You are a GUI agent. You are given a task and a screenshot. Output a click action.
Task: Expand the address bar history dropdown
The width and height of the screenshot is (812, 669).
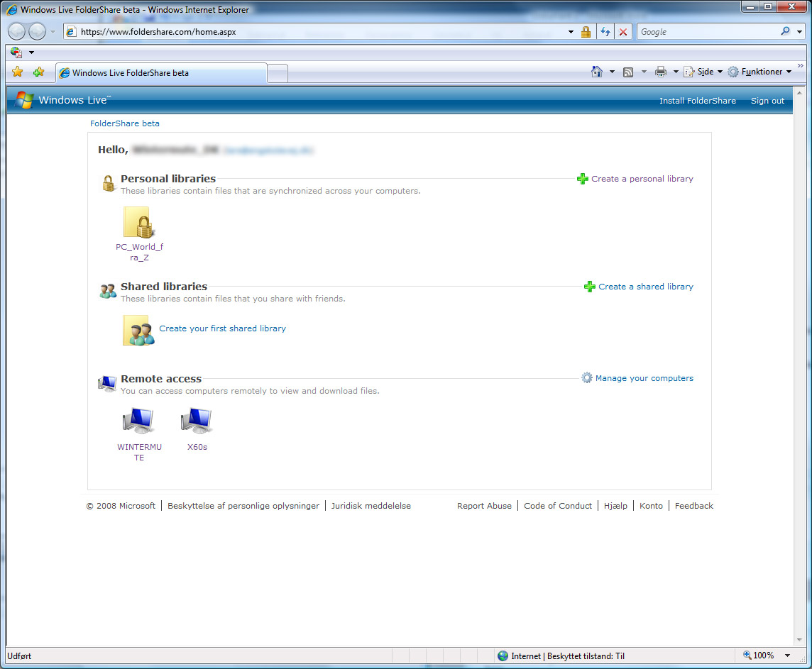point(571,32)
